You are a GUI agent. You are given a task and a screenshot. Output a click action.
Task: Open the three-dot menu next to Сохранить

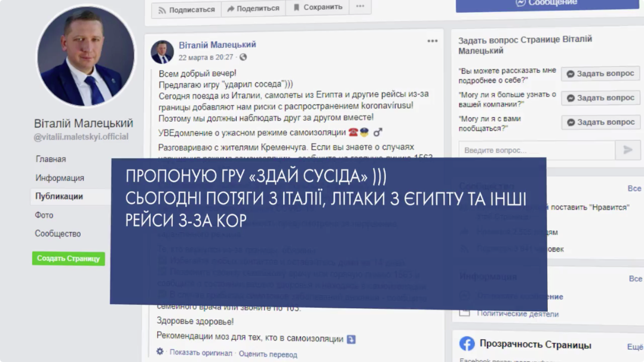pos(360,6)
